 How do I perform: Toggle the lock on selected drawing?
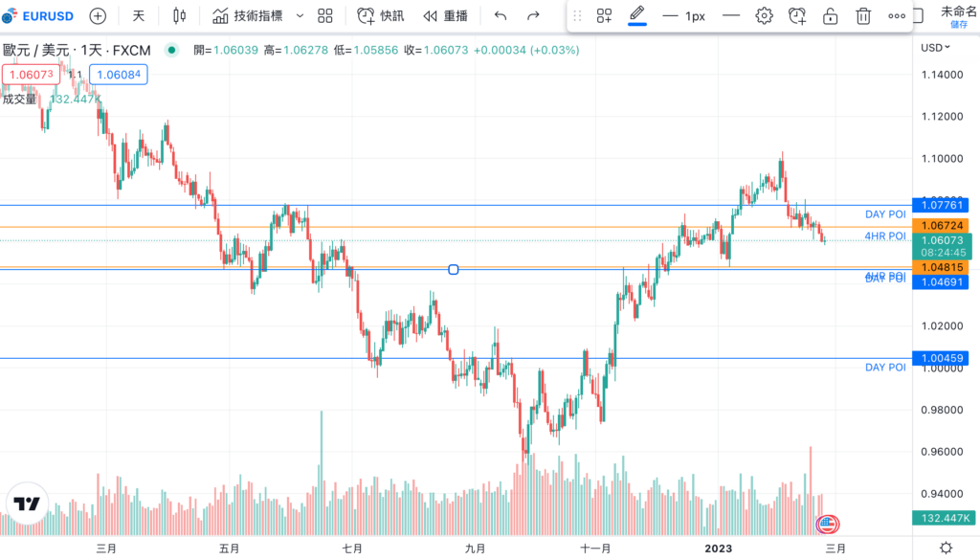click(x=831, y=16)
